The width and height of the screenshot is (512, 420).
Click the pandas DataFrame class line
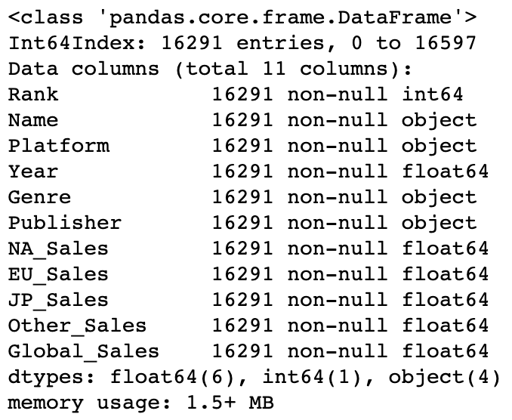click(242, 17)
